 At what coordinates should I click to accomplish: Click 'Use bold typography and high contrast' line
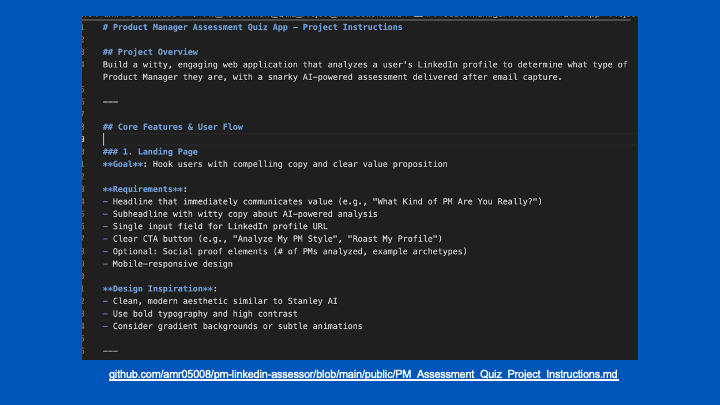[200, 314]
